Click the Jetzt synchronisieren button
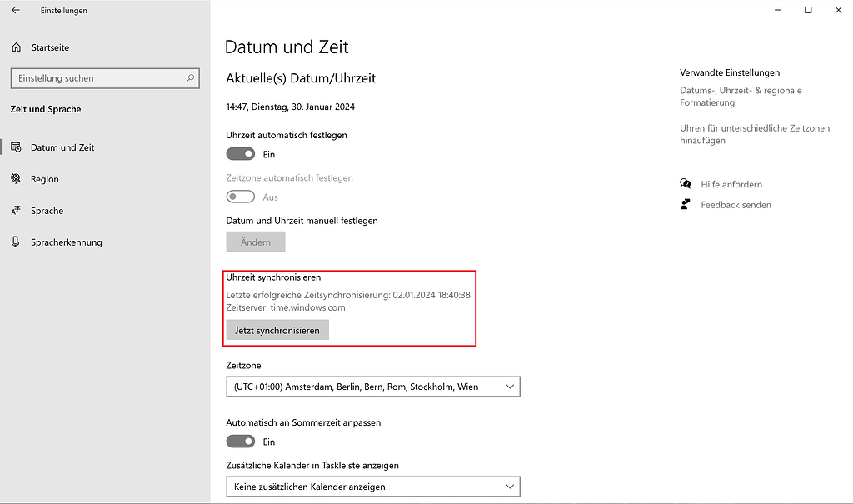The height and width of the screenshot is (504, 853). tap(277, 330)
